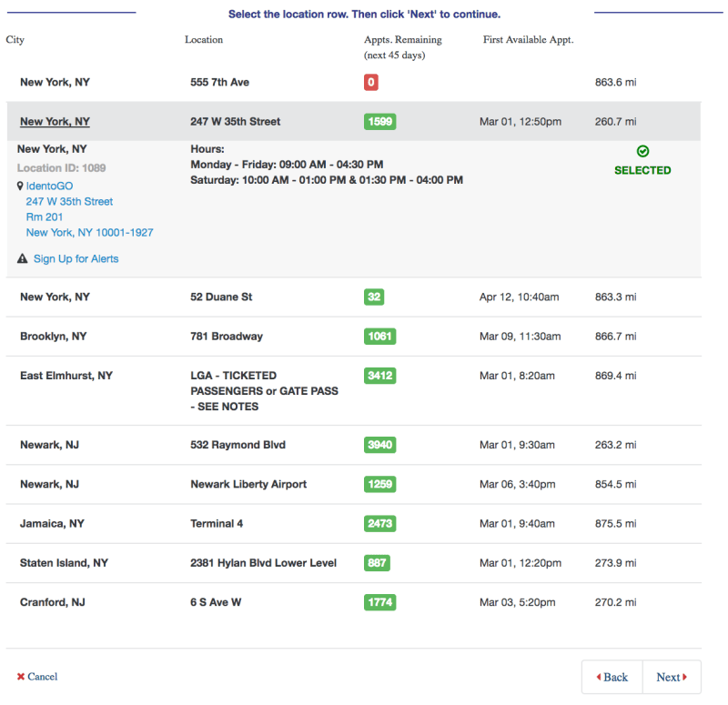
Task: Click the alert triangle icon next to Sign Up
Action: point(22,258)
